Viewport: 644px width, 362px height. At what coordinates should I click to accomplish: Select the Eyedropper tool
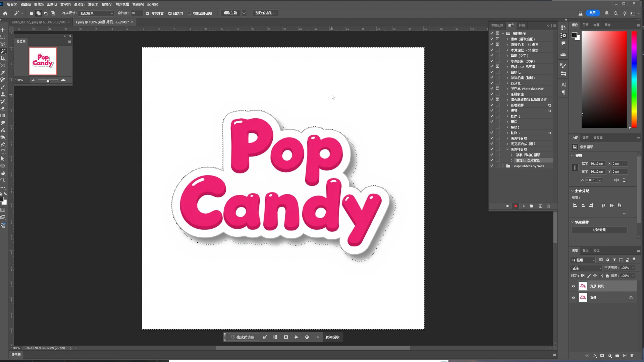[x=3, y=73]
